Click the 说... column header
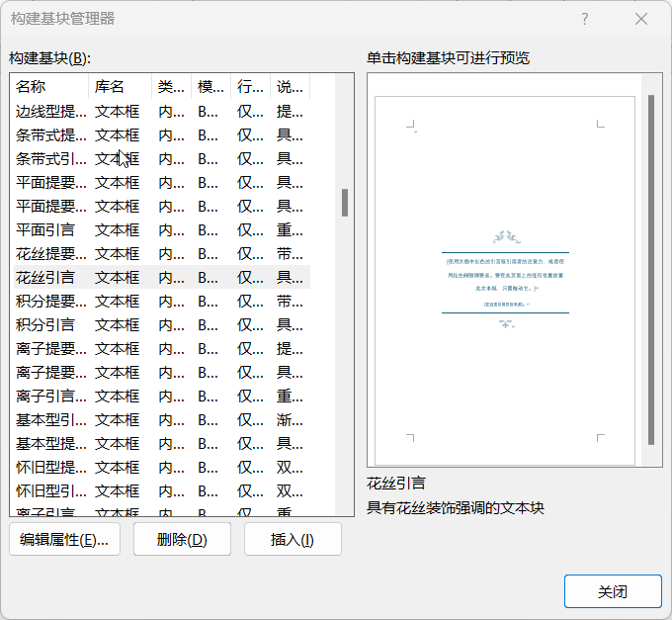 click(x=289, y=87)
